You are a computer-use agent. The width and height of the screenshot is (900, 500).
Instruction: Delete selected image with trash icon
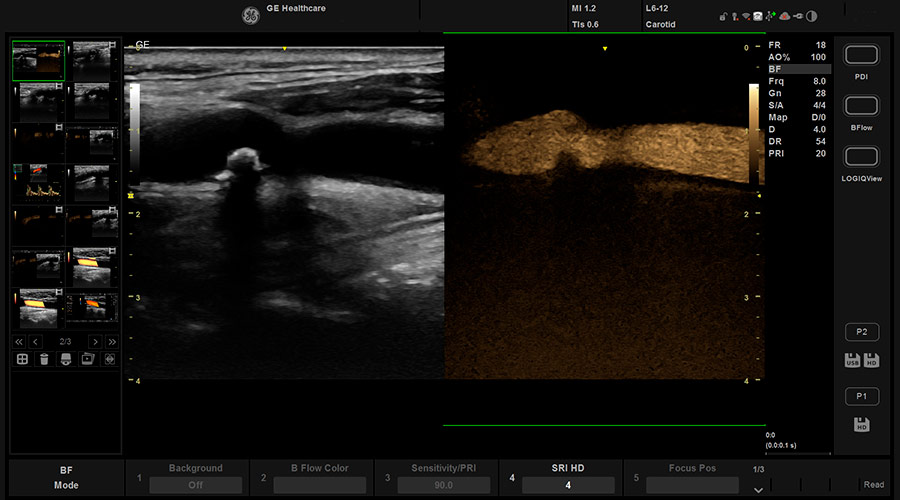pos(44,358)
